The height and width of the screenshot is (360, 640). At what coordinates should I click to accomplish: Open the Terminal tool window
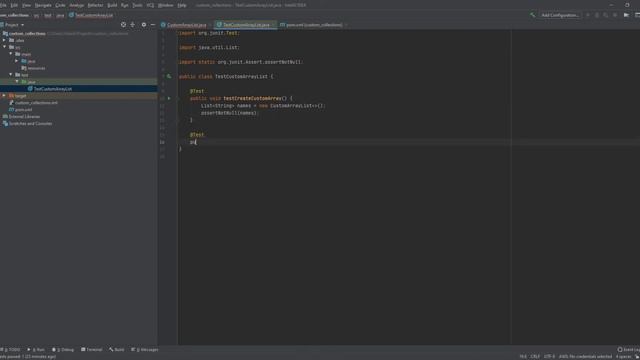tap(91, 350)
